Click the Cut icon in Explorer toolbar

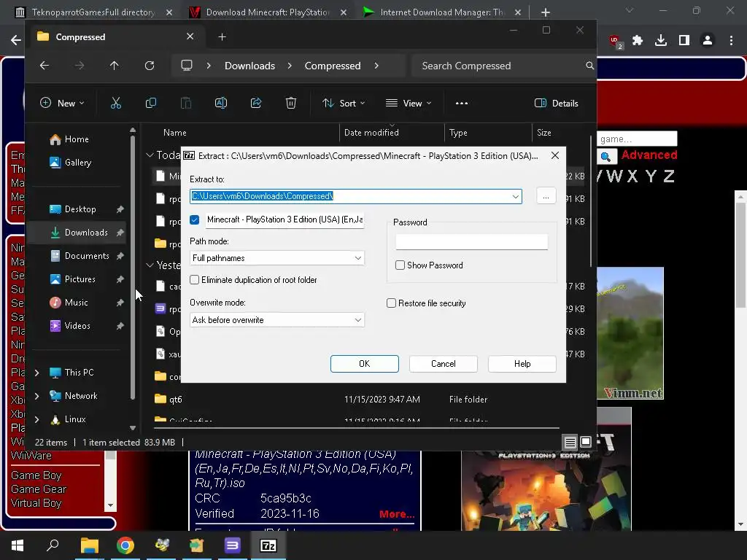pyautogui.click(x=116, y=103)
